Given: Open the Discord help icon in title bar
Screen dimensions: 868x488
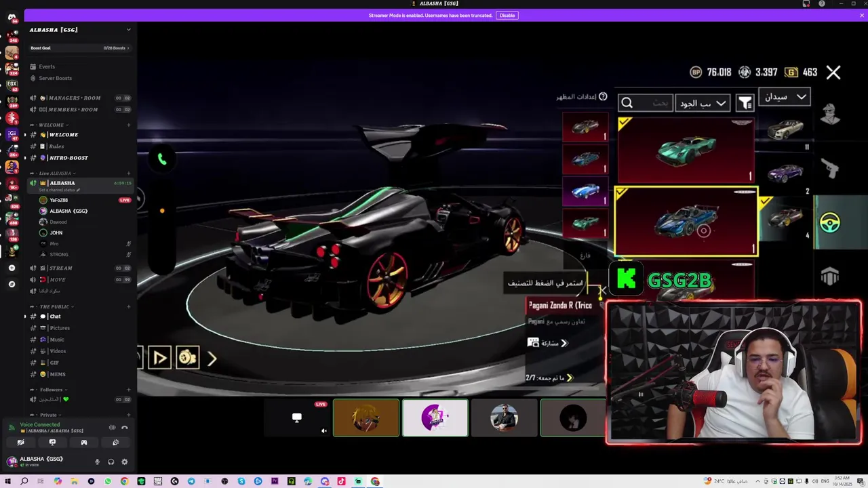Looking at the screenshot, I should tap(822, 3).
